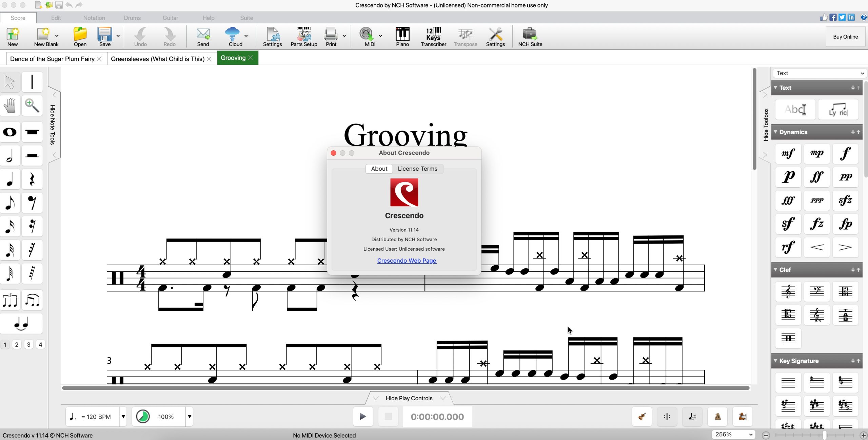Image resolution: width=868 pixels, height=440 pixels.
Task: Insert the sforzando sfz dynamic
Action: click(x=845, y=200)
